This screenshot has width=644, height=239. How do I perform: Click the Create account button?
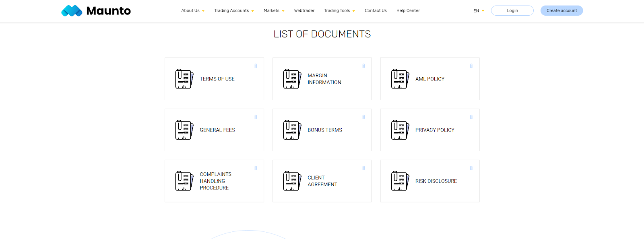(x=561, y=10)
